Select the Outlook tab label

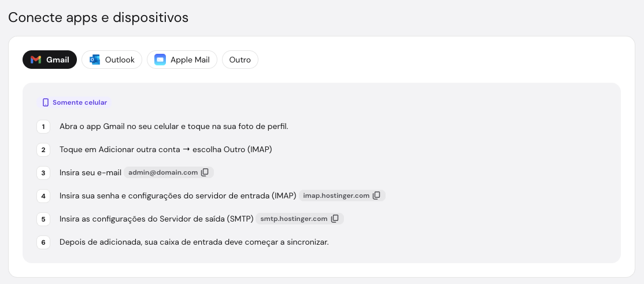coord(120,60)
